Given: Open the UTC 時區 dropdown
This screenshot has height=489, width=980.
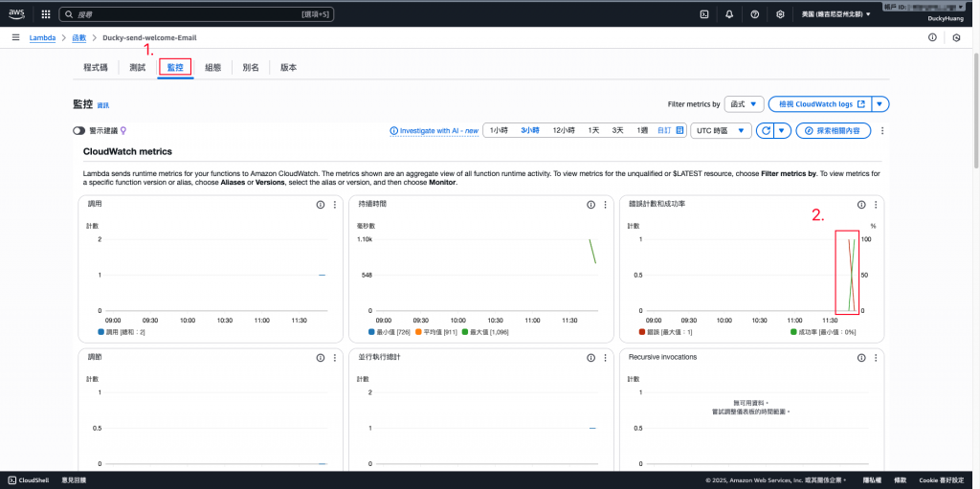Looking at the screenshot, I should (x=721, y=131).
